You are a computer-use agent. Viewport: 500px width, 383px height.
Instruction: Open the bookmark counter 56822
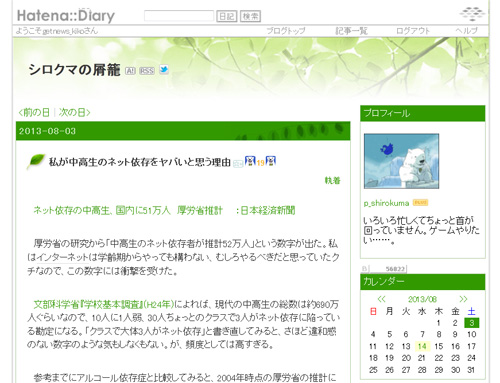tap(384, 269)
